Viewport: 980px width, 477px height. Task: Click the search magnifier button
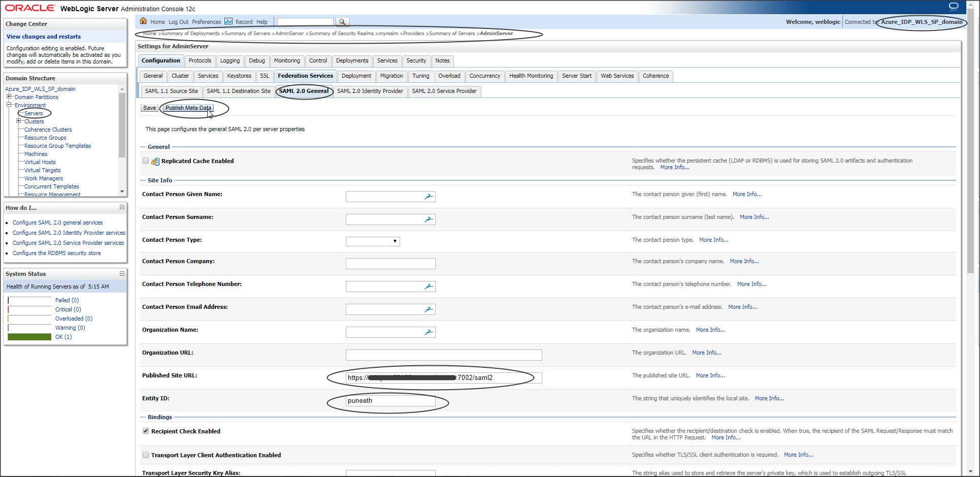point(342,22)
